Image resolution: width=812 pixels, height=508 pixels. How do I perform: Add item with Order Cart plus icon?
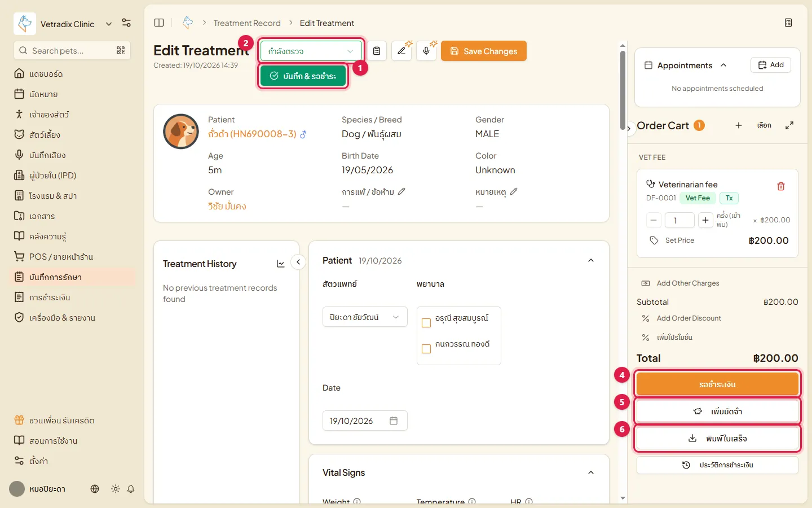pos(739,125)
